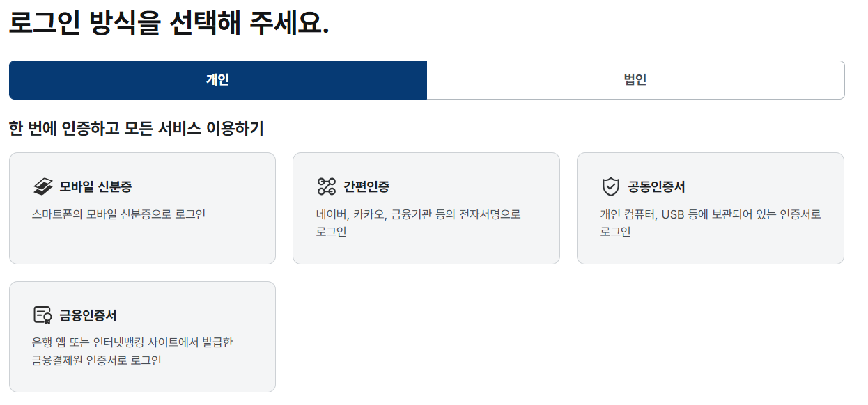Select the 금융인증서 login card
The width and height of the screenshot is (868, 405).
coord(142,336)
